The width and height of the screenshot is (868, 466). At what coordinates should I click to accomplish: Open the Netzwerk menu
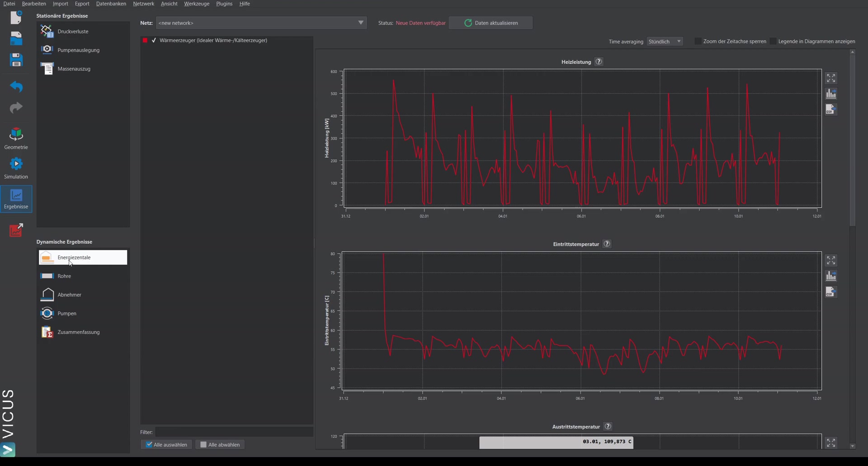[143, 4]
